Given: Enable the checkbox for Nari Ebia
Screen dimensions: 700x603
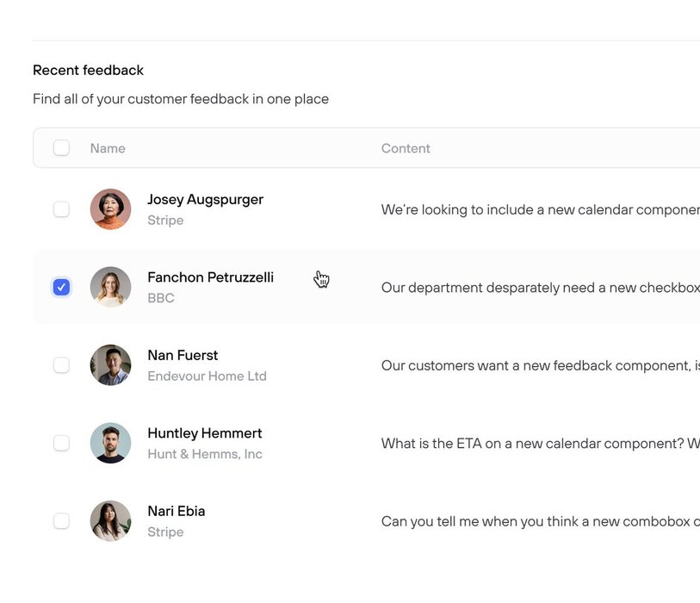Looking at the screenshot, I should (61, 521).
